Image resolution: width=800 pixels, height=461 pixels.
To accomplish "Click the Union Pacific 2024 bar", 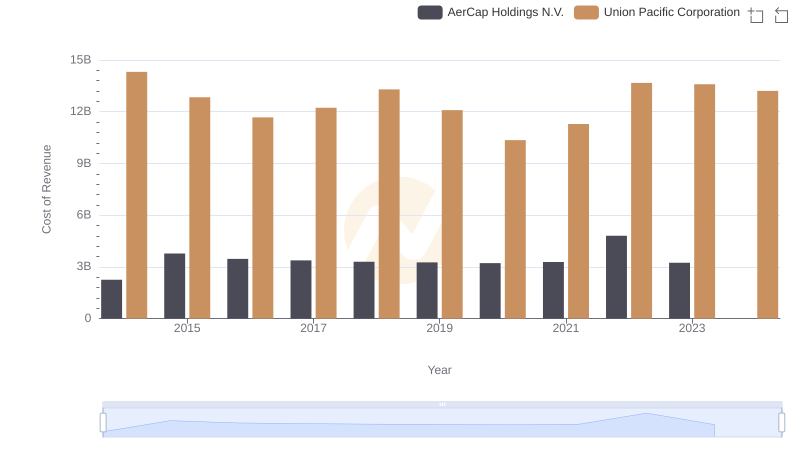I will (x=768, y=205).
